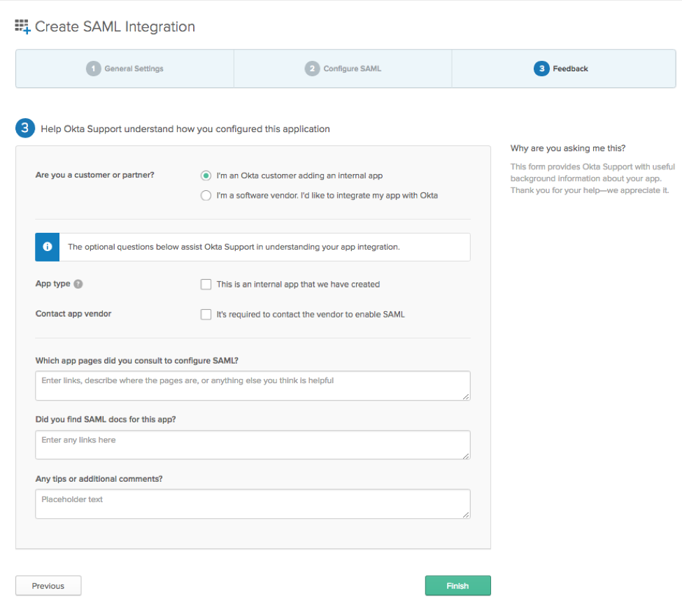Check 'This is an internal app' checkbox
The image size is (682, 616).
206,285
